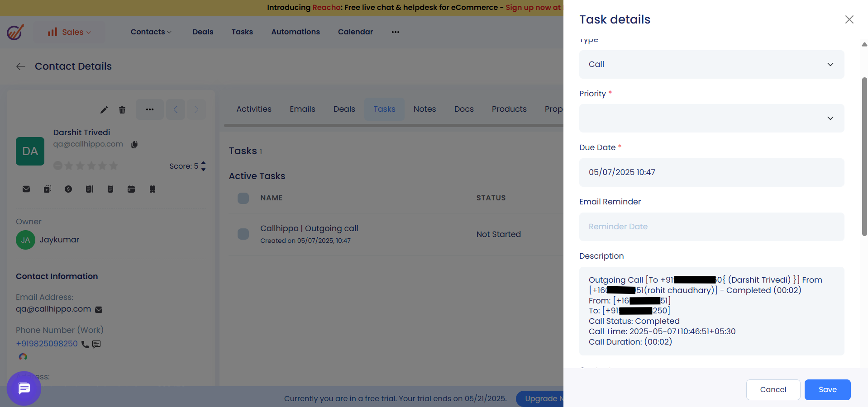868x407 pixels.
Task: Click Cancel button in Task details
Action: pyautogui.click(x=773, y=390)
